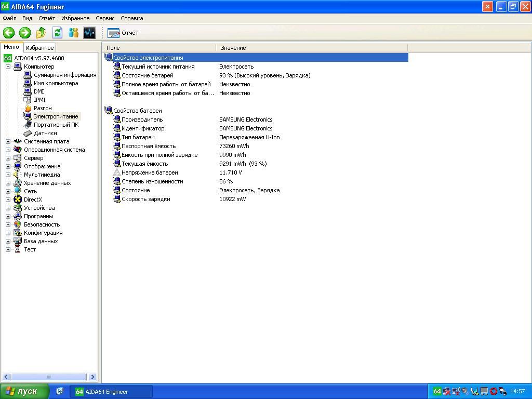Click the root AIDA64 v5.97.4600 icon
Viewport: 532px width, 399px height.
[x=7, y=58]
